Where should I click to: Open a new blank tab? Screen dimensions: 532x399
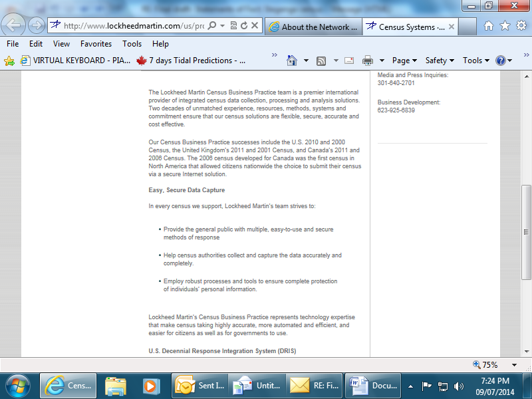tap(467, 27)
